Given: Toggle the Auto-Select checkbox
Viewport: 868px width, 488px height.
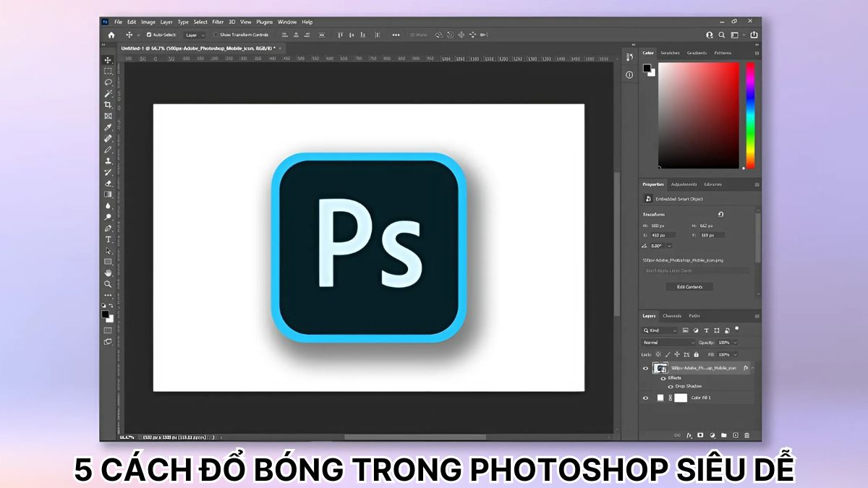Looking at the screenshot, I should pyautogui.click(x=149, y=35).
